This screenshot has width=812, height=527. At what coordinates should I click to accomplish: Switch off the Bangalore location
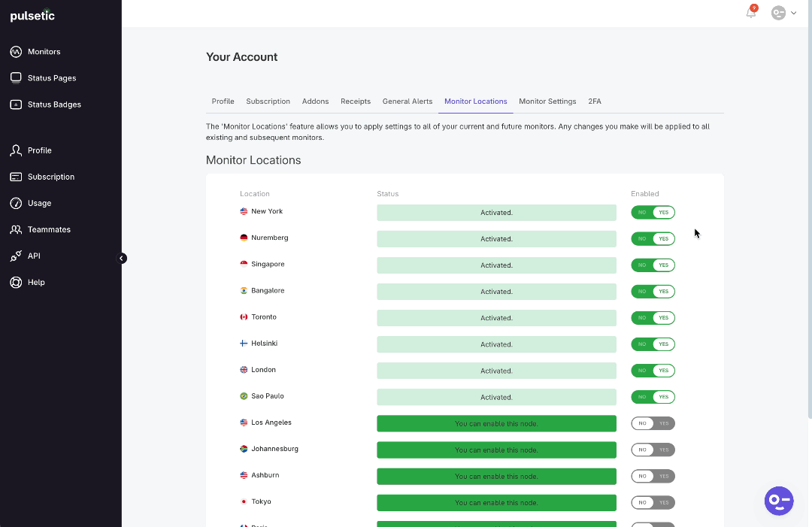653,292
